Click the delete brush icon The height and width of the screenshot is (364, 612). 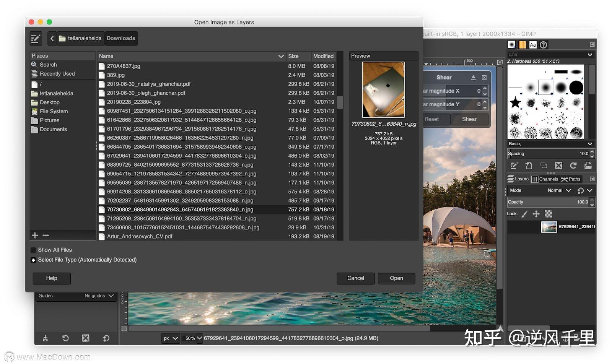[558, 166]
